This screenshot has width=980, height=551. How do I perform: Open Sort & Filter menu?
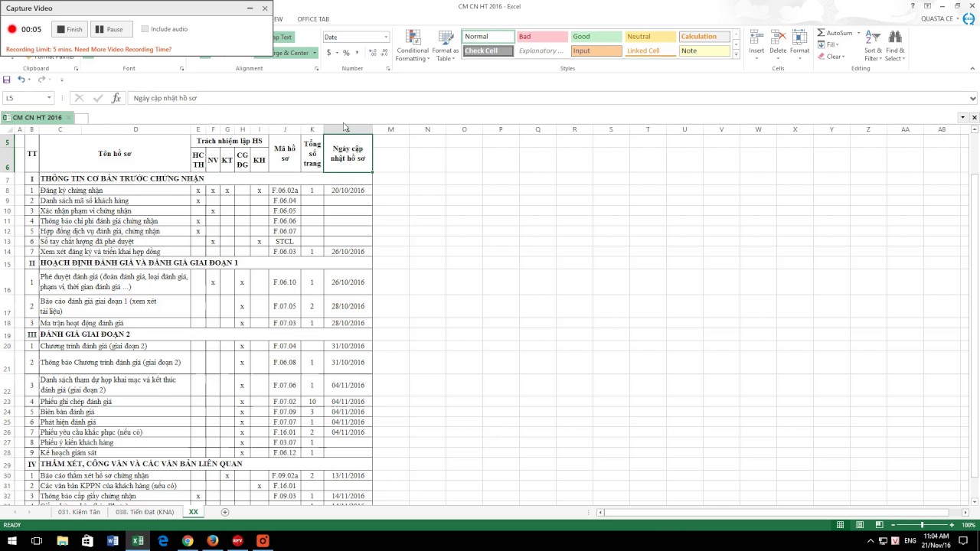click(872, 46)
